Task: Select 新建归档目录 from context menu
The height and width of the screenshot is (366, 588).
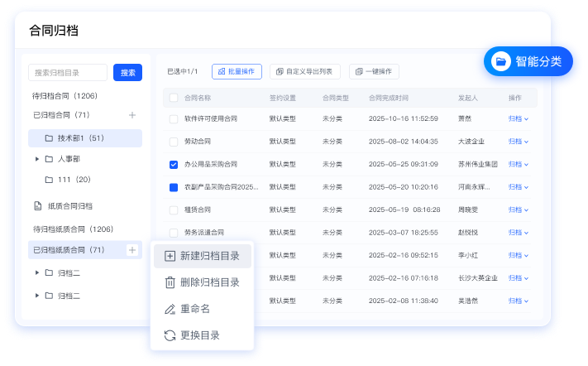Action: pos(209,256)
